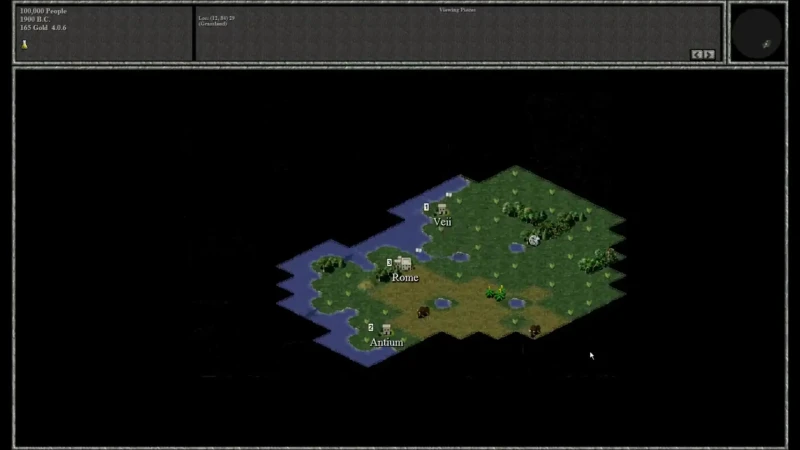Select the fish resource northeast of Rome

418,250
